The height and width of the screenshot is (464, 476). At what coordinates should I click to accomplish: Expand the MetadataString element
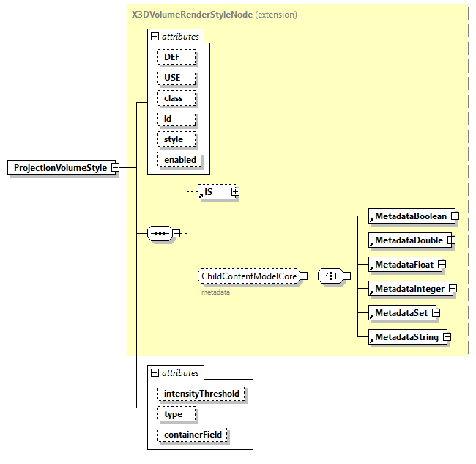coord(446,337)
